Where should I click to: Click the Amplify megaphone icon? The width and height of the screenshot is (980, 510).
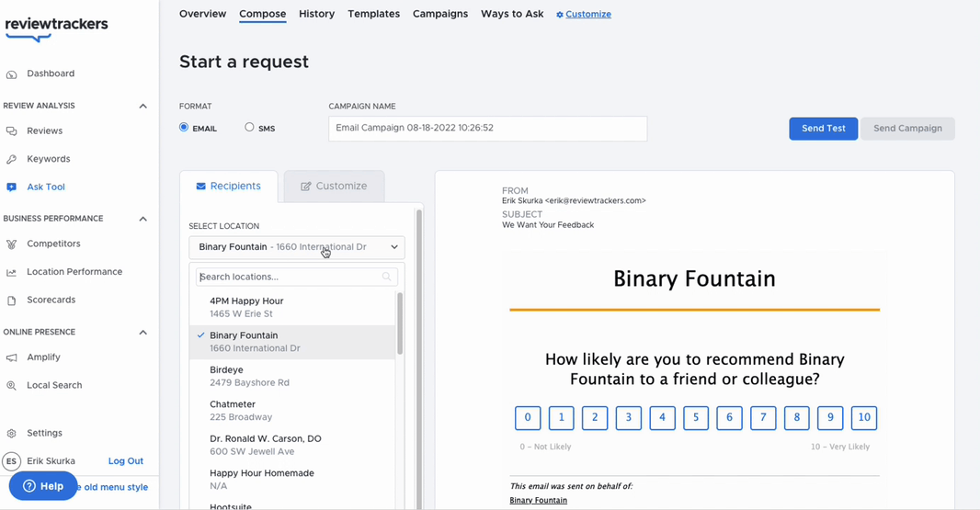click(11, 357)
